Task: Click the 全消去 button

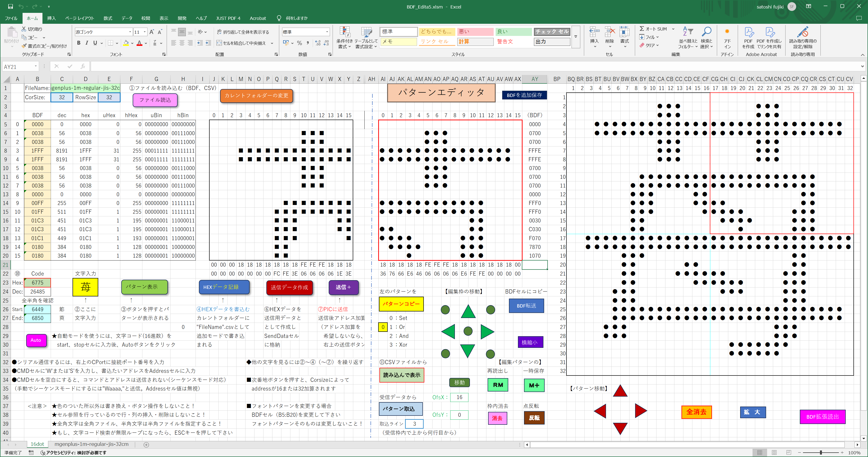Action: point(696,412)
